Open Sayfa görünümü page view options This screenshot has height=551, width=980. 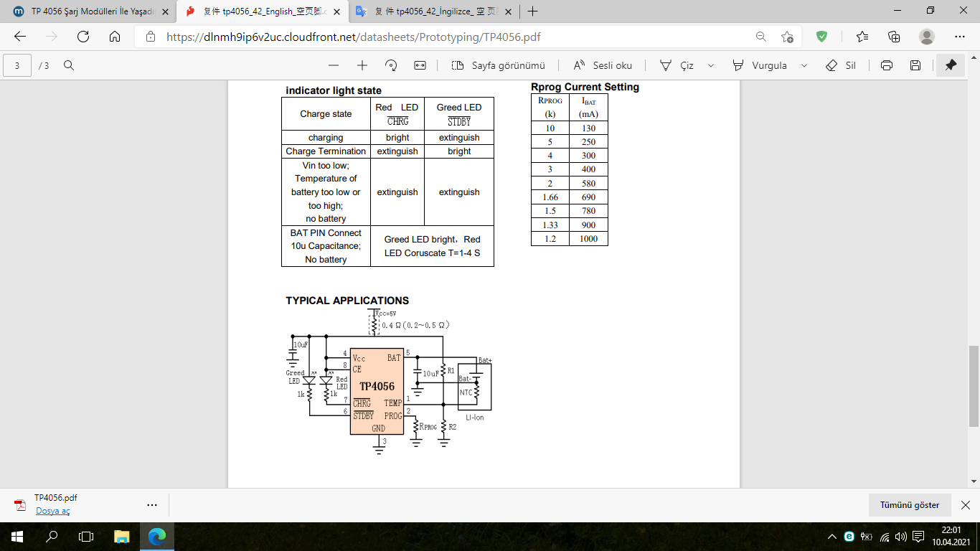(498, 65)
